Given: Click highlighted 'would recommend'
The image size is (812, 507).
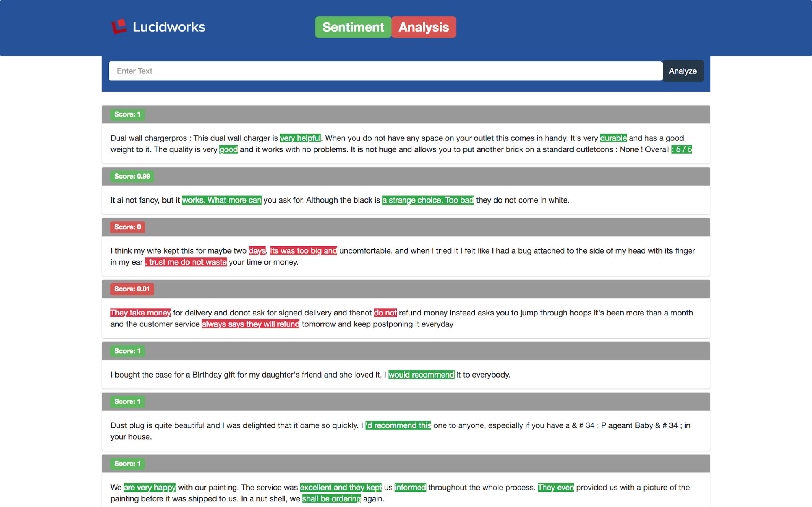Looking at the screenshot, I should tap(421, 375).
